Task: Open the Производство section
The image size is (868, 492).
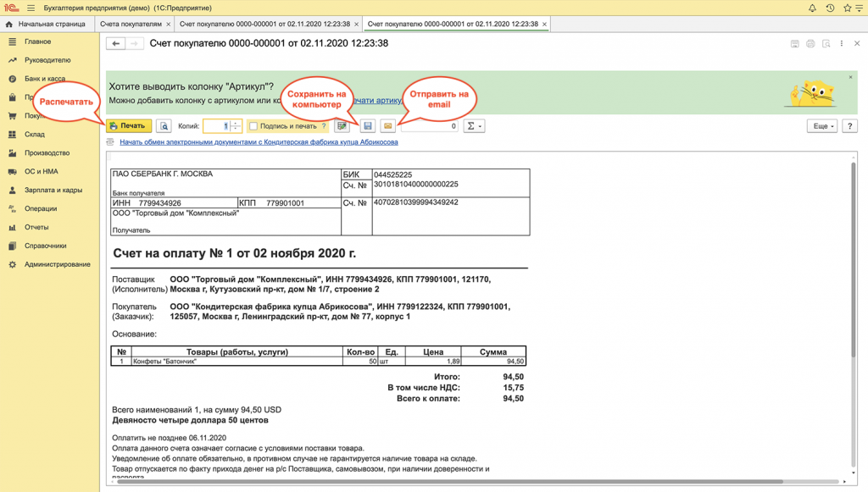Action: pyautogui.click(x=47, y=152)
